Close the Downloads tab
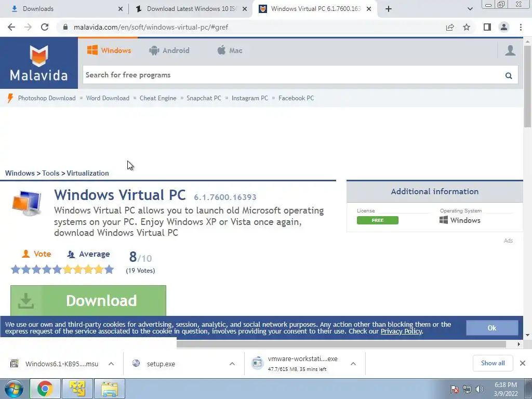 point(121,9)
